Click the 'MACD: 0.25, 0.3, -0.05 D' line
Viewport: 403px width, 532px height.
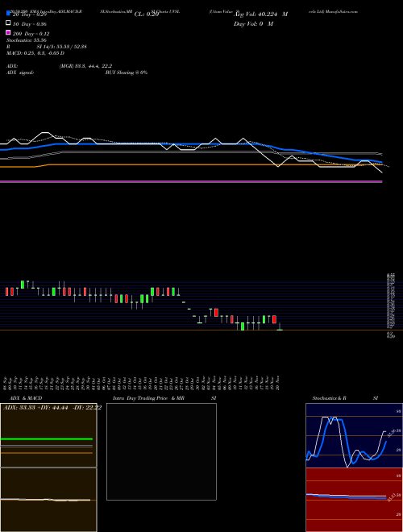(x=35, y=53)
